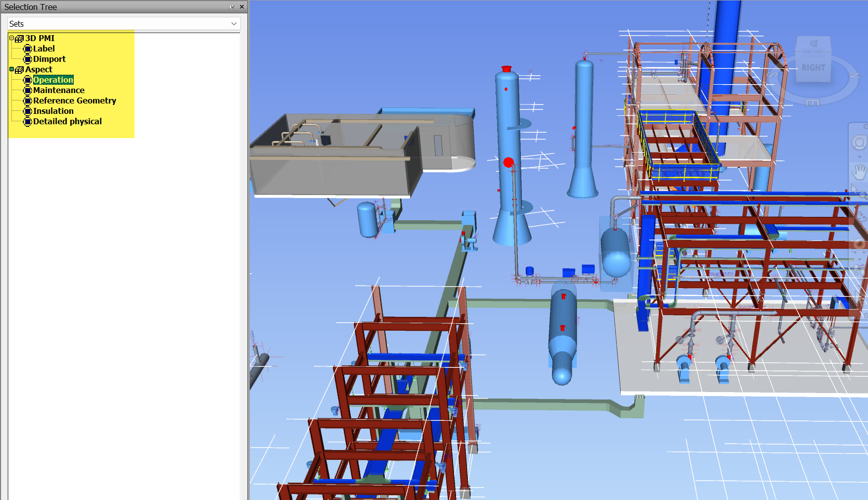
Task: Collapse the 3D PMI tree node
Action: 11,38
